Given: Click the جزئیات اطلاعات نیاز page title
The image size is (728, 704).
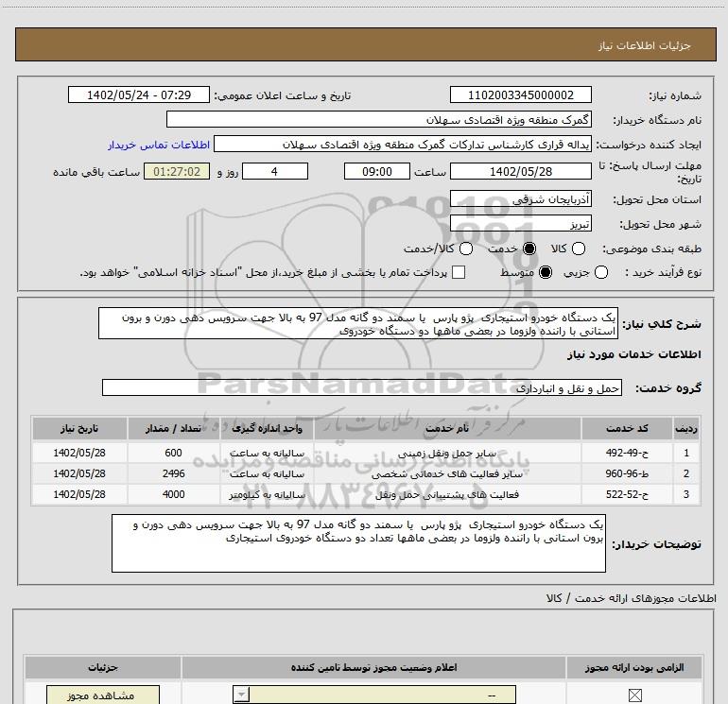Looking at the screenshot, I should [644, 45].
